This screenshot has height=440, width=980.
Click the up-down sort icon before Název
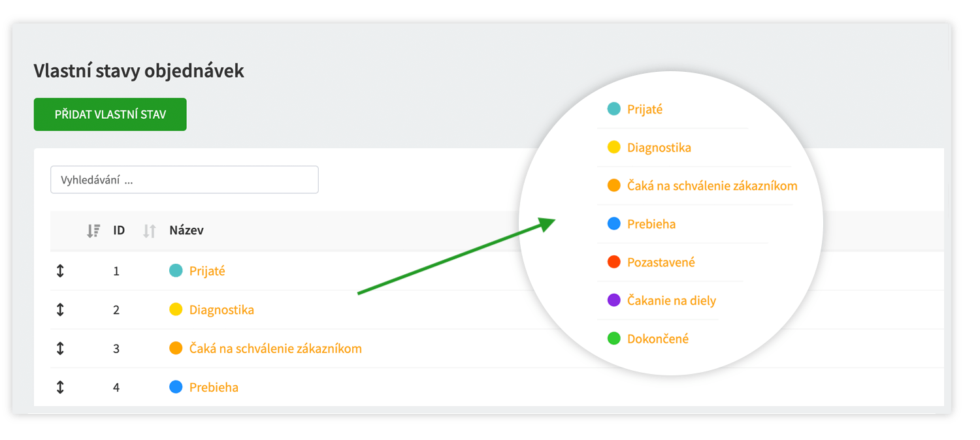[x=150, y=230]
